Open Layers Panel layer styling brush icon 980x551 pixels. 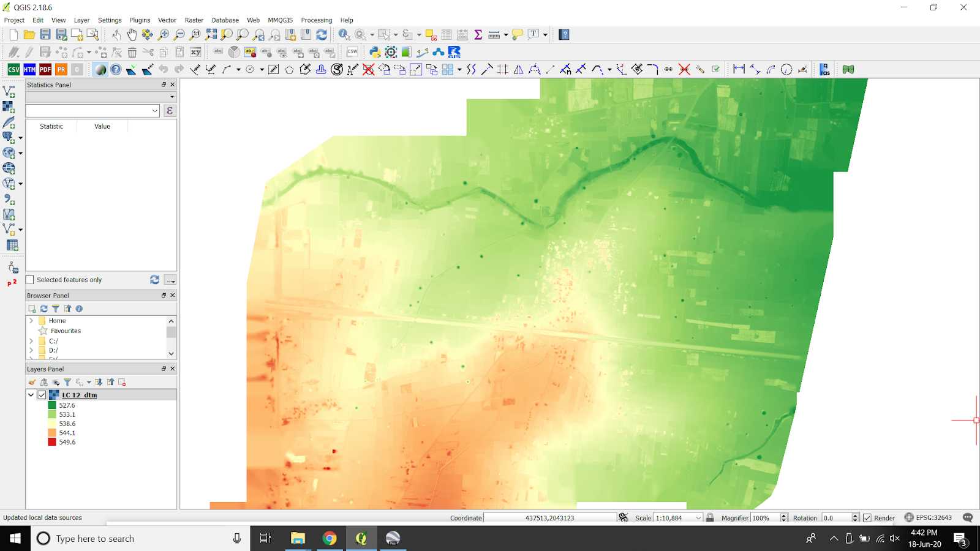coord(32,382)
